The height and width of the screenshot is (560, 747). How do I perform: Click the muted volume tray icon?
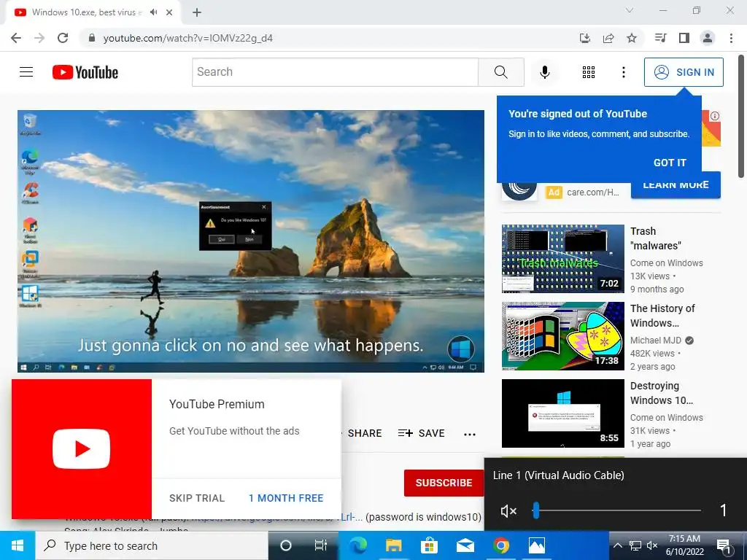coord(652,545)
